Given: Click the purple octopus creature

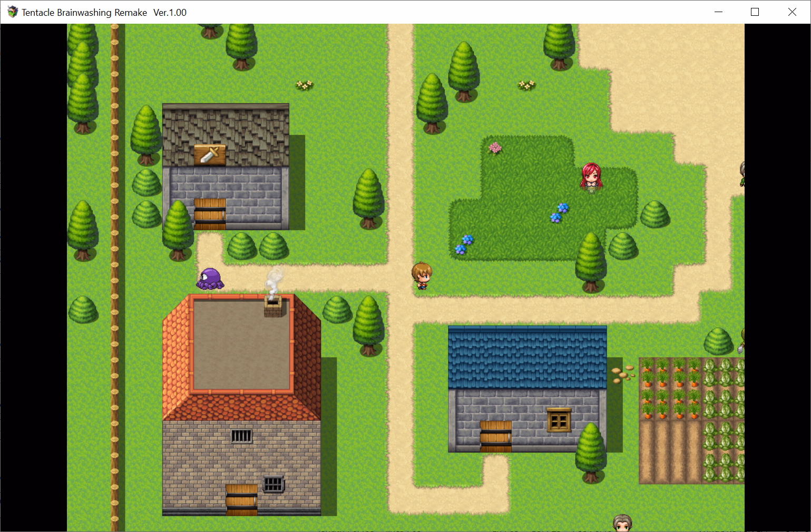Looking at the screenshot, I should [210, 279].
